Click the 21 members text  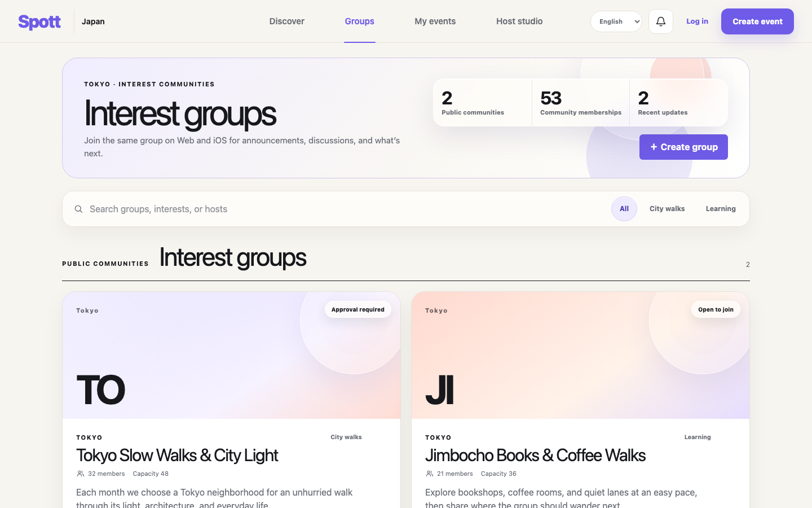point(455,474)
